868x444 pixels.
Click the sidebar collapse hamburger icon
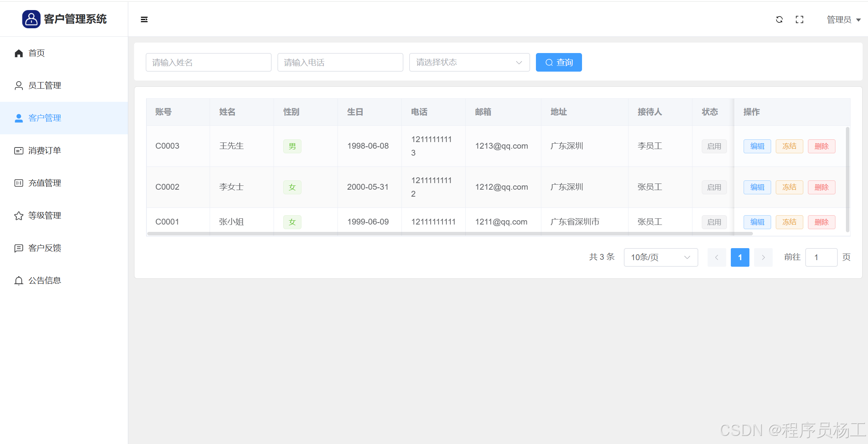pos(144,19)
